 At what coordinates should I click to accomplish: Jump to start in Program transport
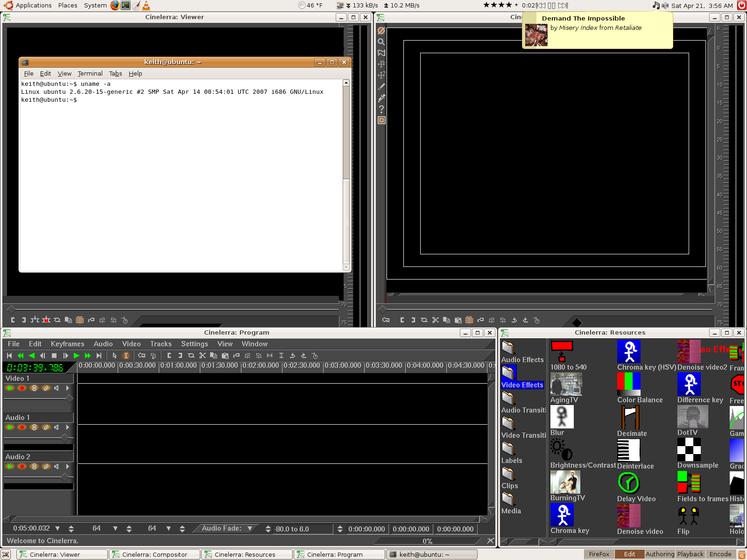9,356
